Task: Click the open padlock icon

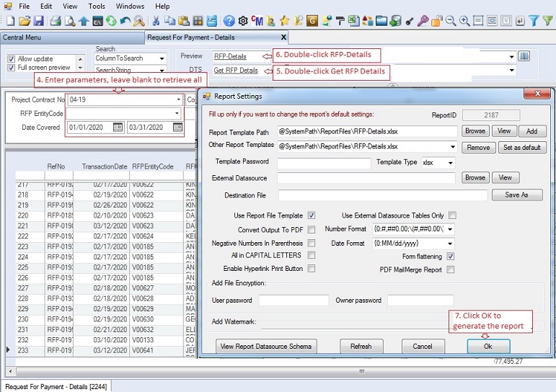Action: tap(437, 21)
